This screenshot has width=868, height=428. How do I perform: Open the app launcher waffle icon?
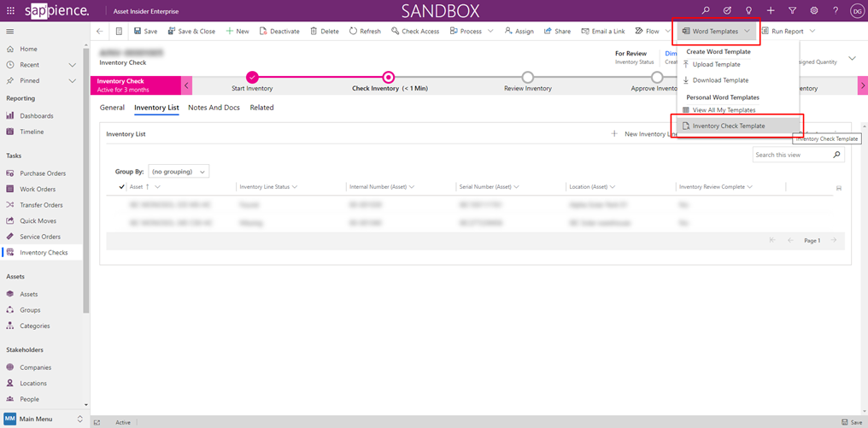pyautogui.click(x=10, y=10)
